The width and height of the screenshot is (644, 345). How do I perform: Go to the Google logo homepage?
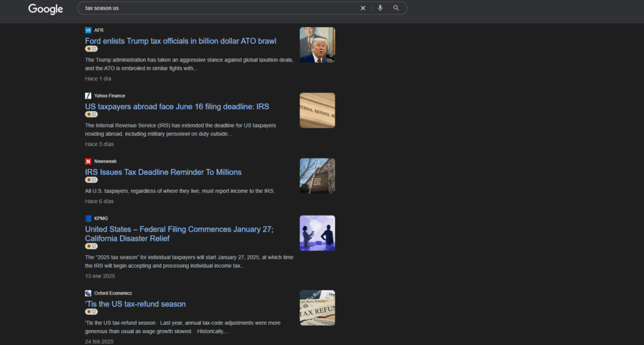point(45,9)
